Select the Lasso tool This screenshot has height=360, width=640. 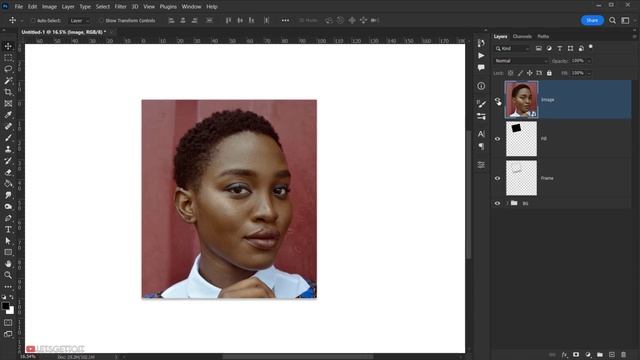(x=8, y=69)
